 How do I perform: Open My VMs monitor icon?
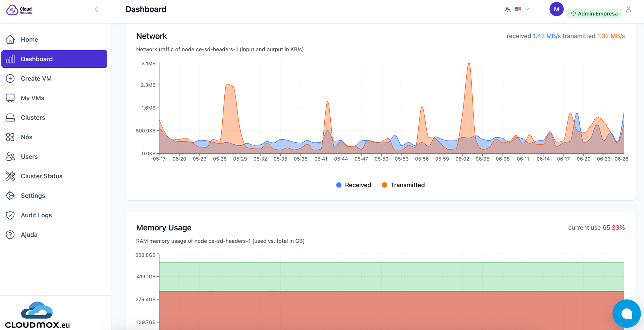(x=10, y=98)
